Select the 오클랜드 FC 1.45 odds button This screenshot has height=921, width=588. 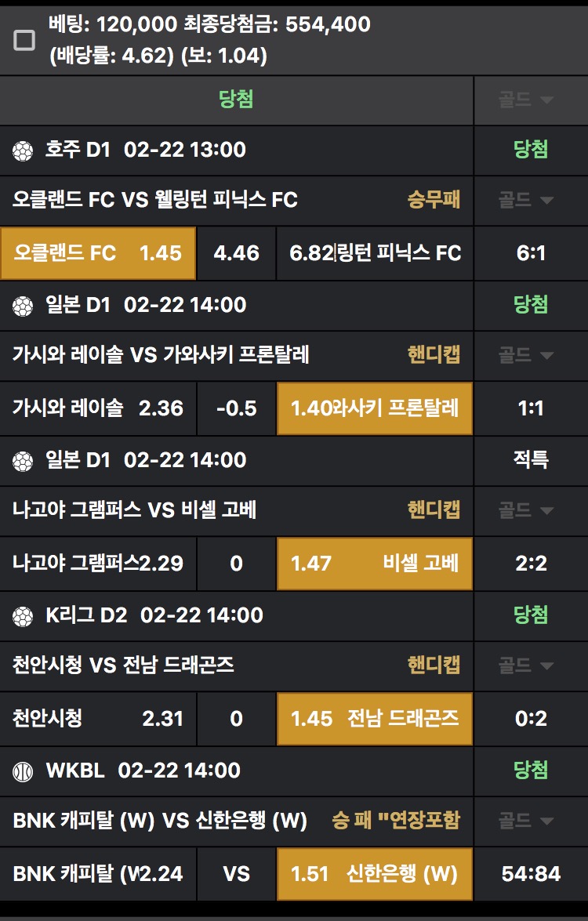tap(98, 253)
